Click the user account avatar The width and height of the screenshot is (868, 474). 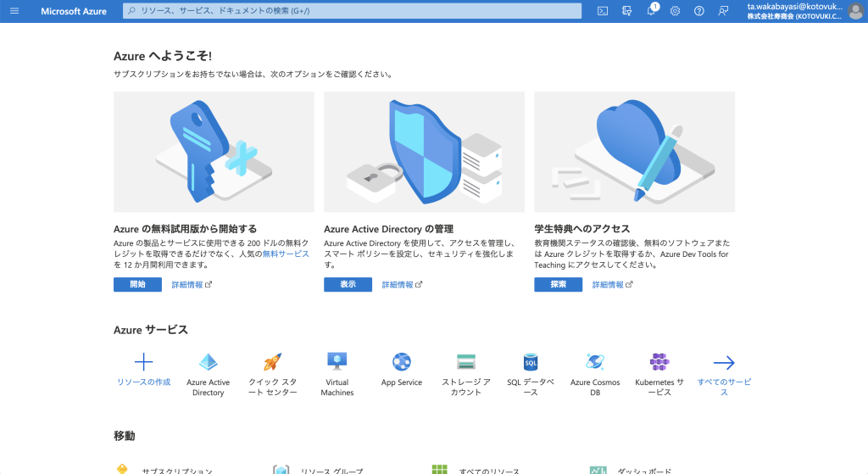pos(856,10)
